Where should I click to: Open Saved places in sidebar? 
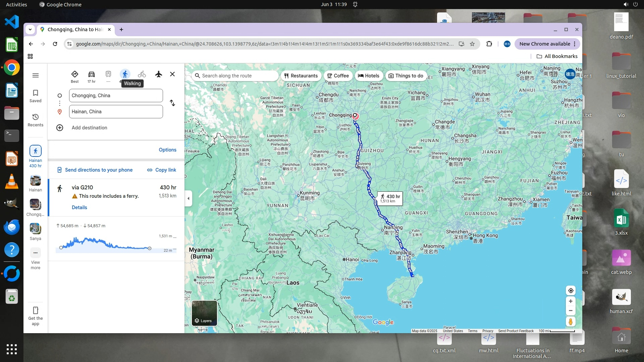click(36, 96)
